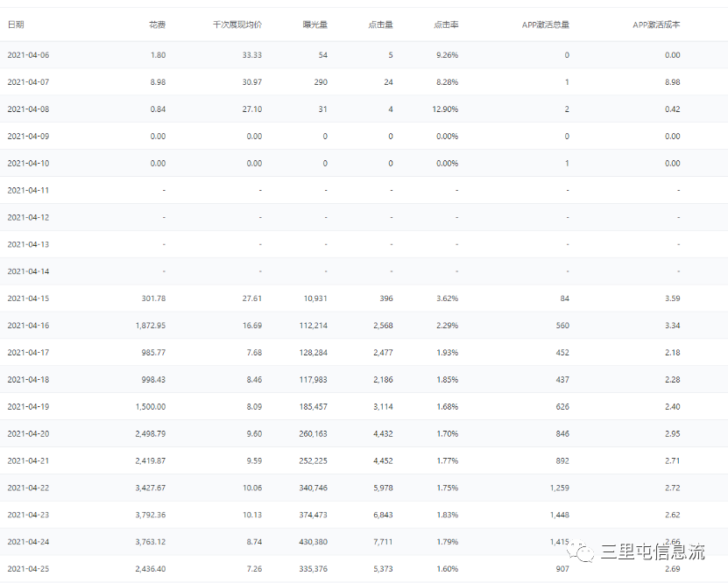Click the 2021-04-15 date cell

click(x=28, y=299)
